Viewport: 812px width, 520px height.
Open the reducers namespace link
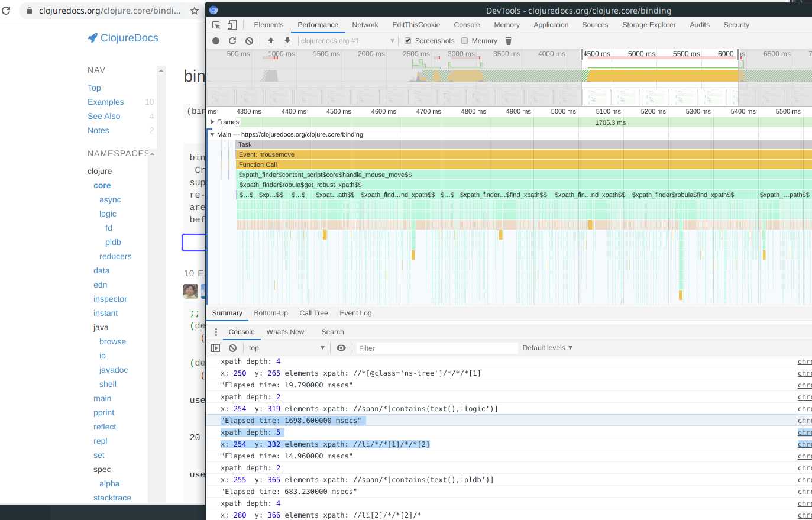pyautogui.click(x=115, y=256)
